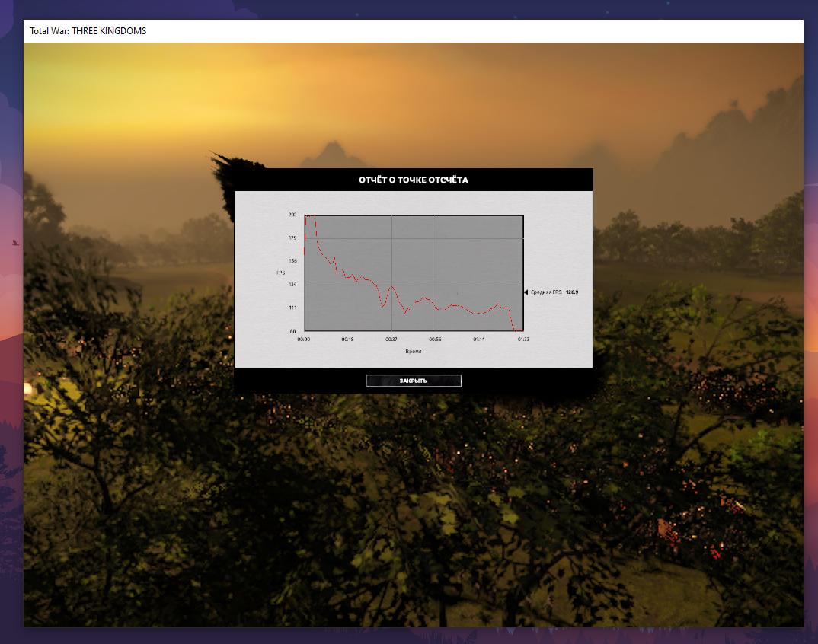Click the '179' FPS axis value
The width and height of the screenshot is (818, 644).
(292, 238)
